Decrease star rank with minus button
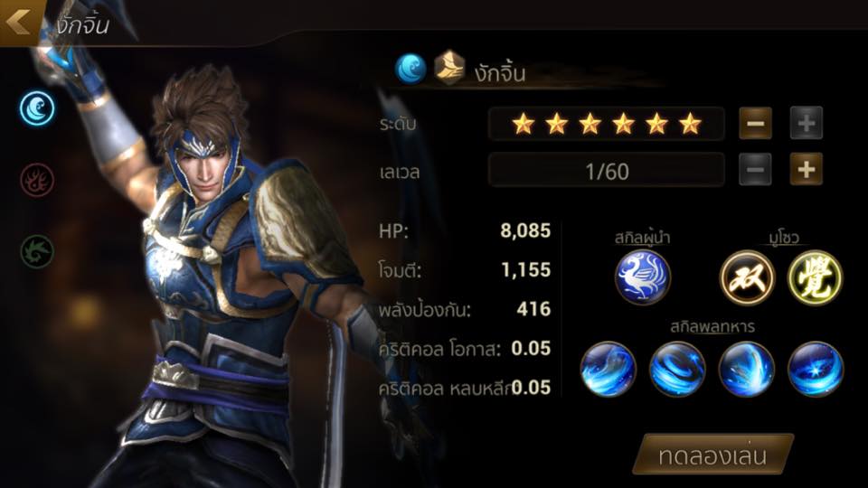Viewport: 868px width, 488px height. (756, 123)
